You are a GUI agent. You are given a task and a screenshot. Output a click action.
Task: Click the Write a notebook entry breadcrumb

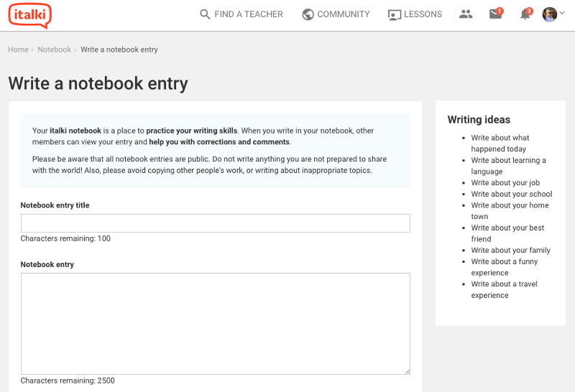pyautogui.click(x=119, y=50)
